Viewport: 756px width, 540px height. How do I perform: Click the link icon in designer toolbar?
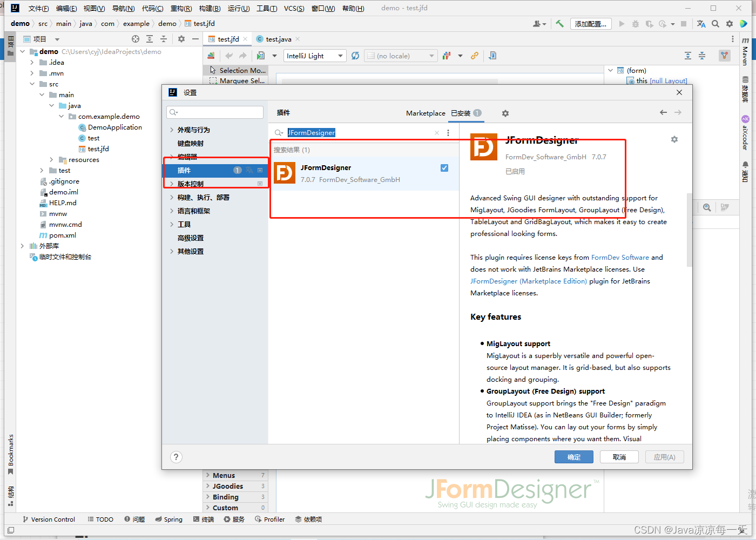coord(475,56)
